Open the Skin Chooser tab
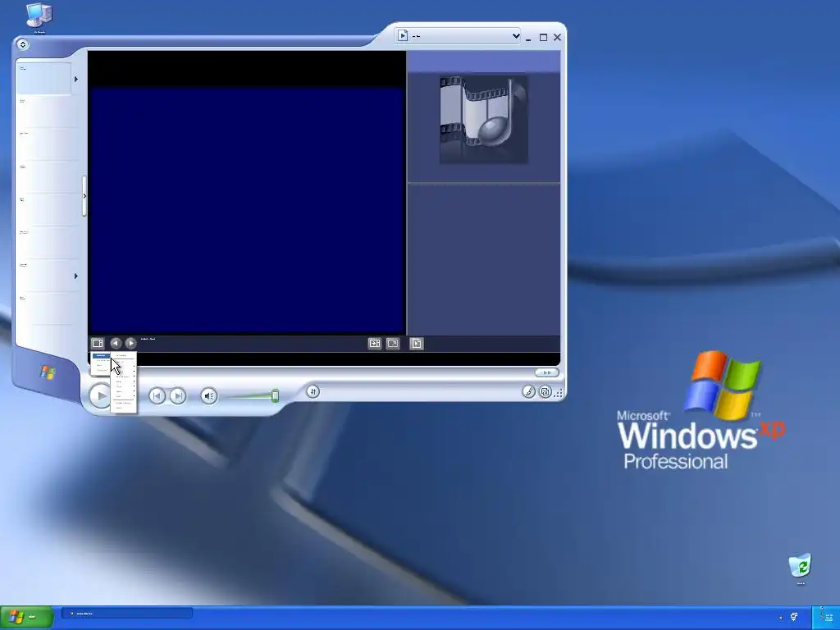The height and width of the screenshot is (630, 840). pos(48,309)
